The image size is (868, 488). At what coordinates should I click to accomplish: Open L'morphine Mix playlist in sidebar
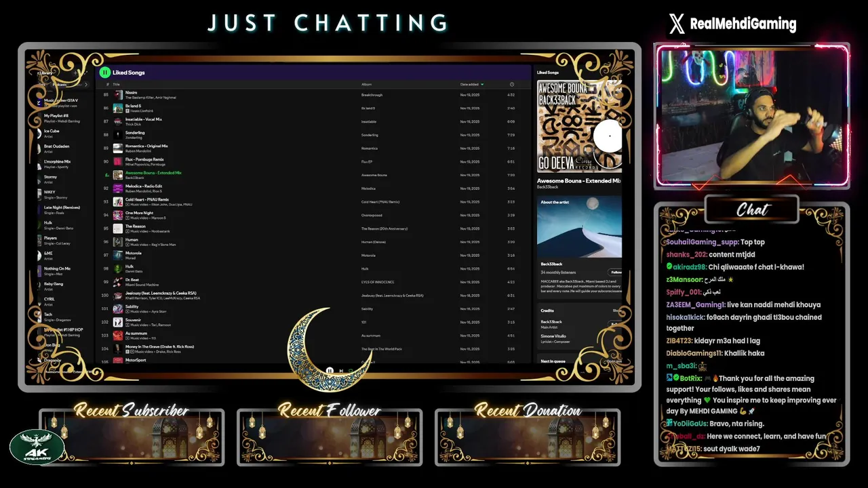(61, 164)
